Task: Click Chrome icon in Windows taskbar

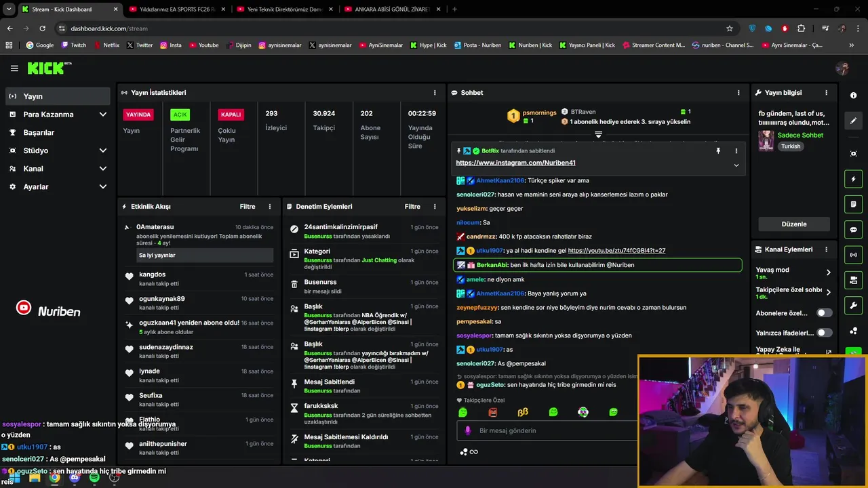Action: [x=55, y=478]
